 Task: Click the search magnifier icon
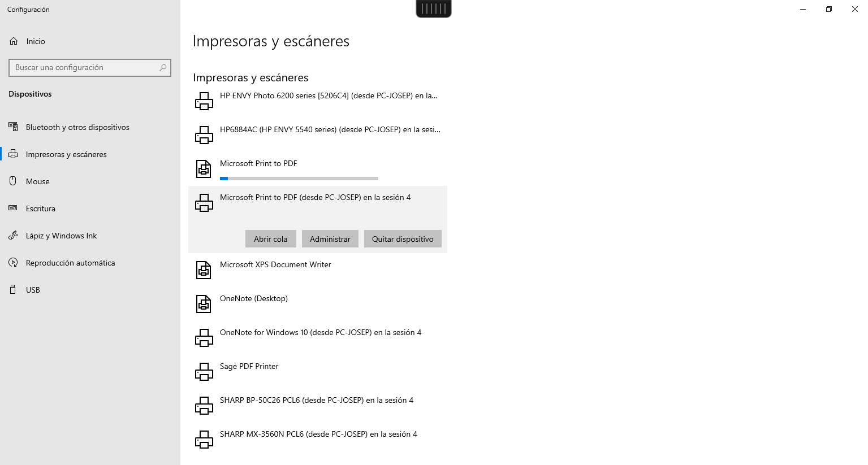(x=163, y=68)
